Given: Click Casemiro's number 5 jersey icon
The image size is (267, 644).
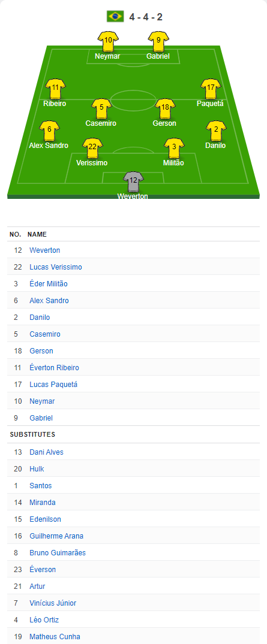Looking at the screenshot, I should pos(101,109).
